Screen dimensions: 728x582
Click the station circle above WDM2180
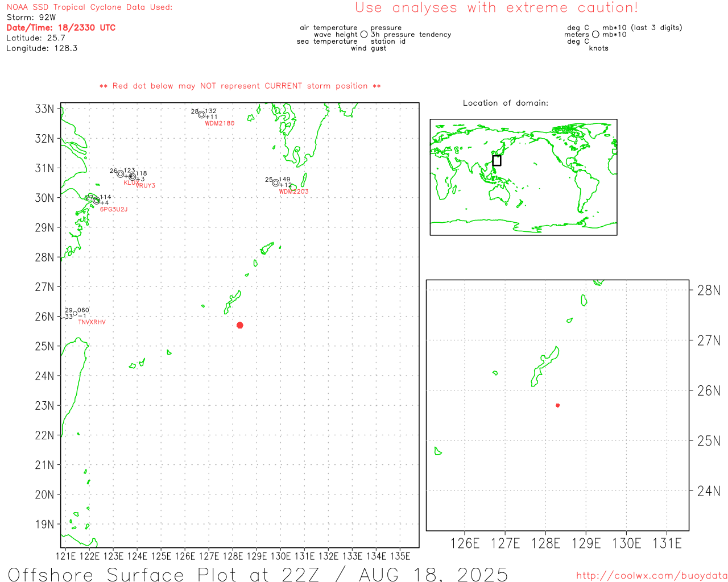pos(201,114)
